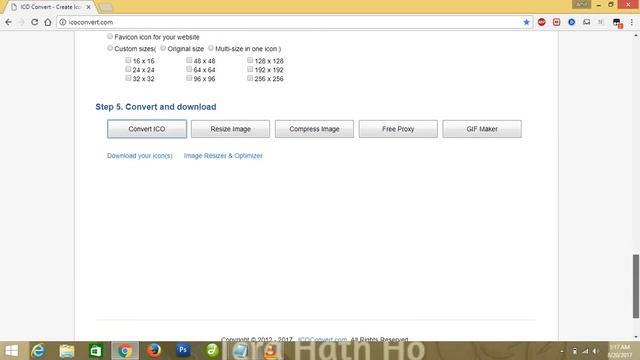
Task: Open the Chrome three-dot menu
Action: click(631, 22)
